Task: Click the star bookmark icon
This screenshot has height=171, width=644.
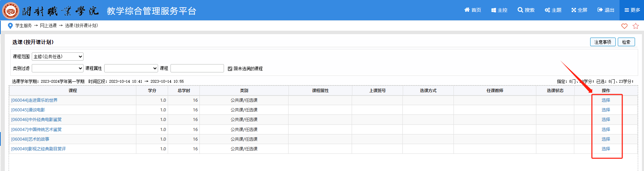Action: click(636, 26)
